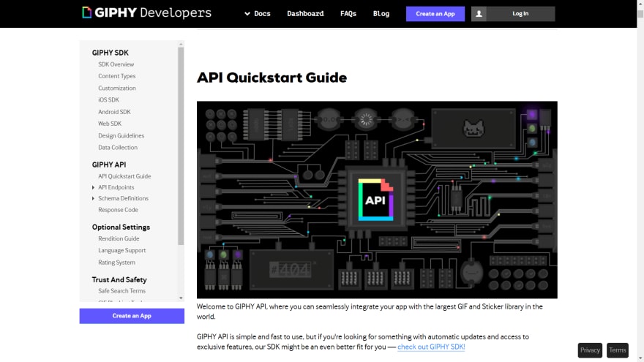Open Customization in the sidebar
Screen dimensions: 644x362
tap(116, 88)
